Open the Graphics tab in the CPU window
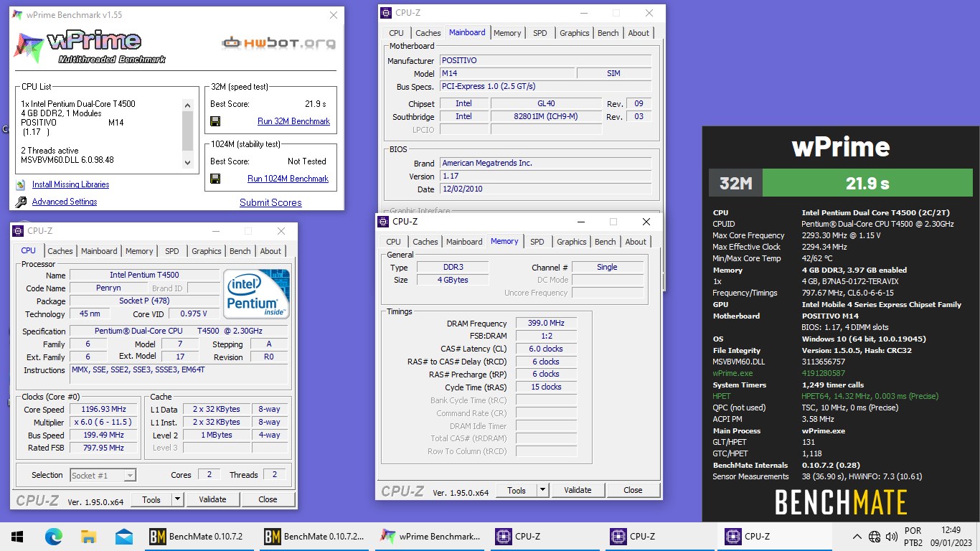The image size is (980, 551). 207,251
